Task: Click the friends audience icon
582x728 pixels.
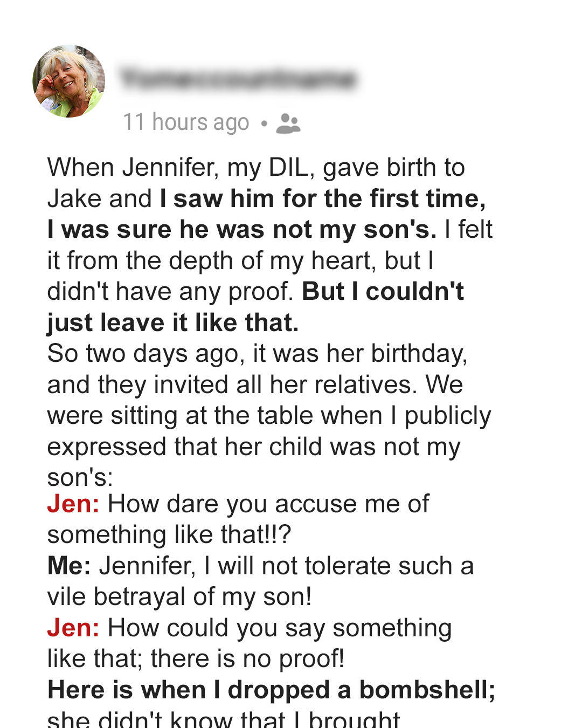Action: [288, 123]
